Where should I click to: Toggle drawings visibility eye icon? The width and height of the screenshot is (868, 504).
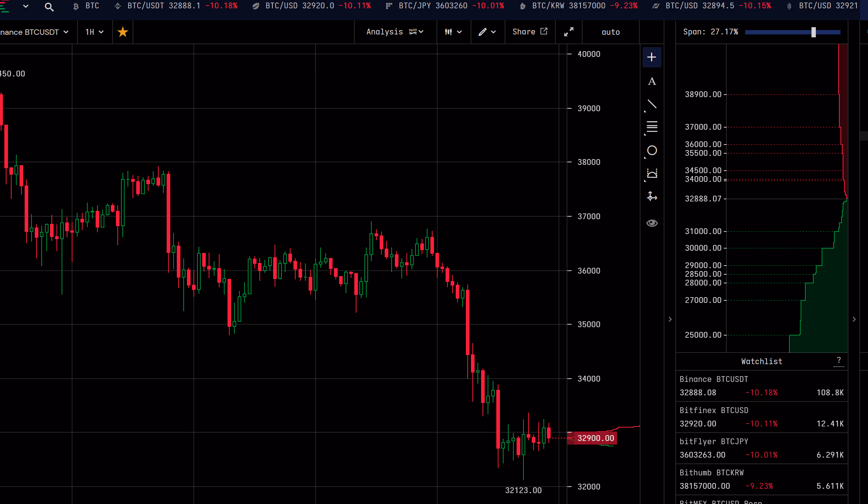click(652, 223)
